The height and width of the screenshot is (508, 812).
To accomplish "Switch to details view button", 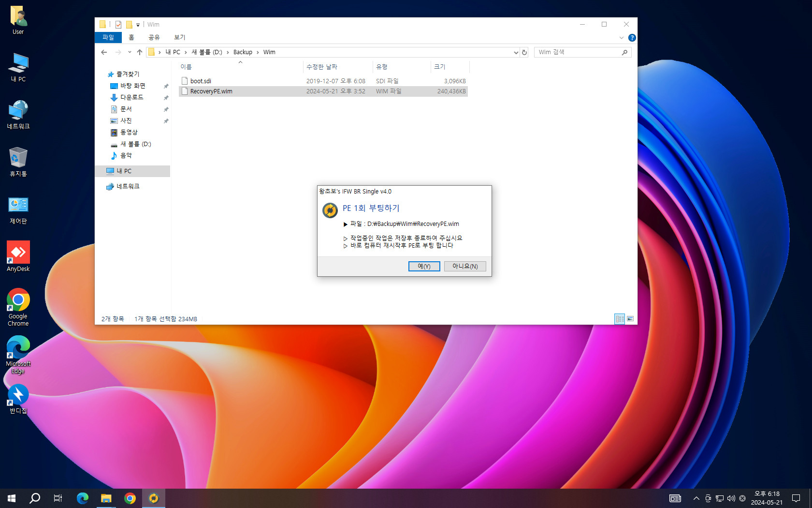I will 620,319.
